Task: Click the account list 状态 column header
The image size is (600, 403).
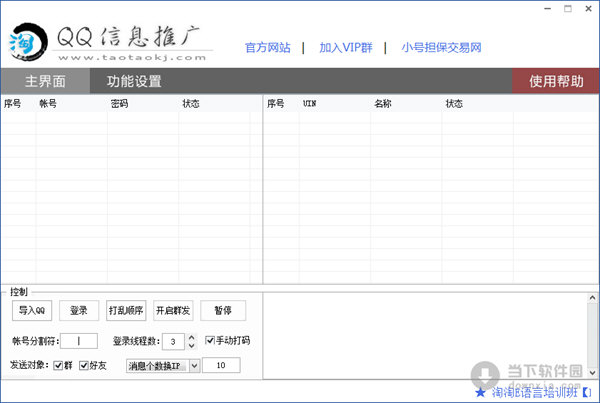Action: pos(214,103)
